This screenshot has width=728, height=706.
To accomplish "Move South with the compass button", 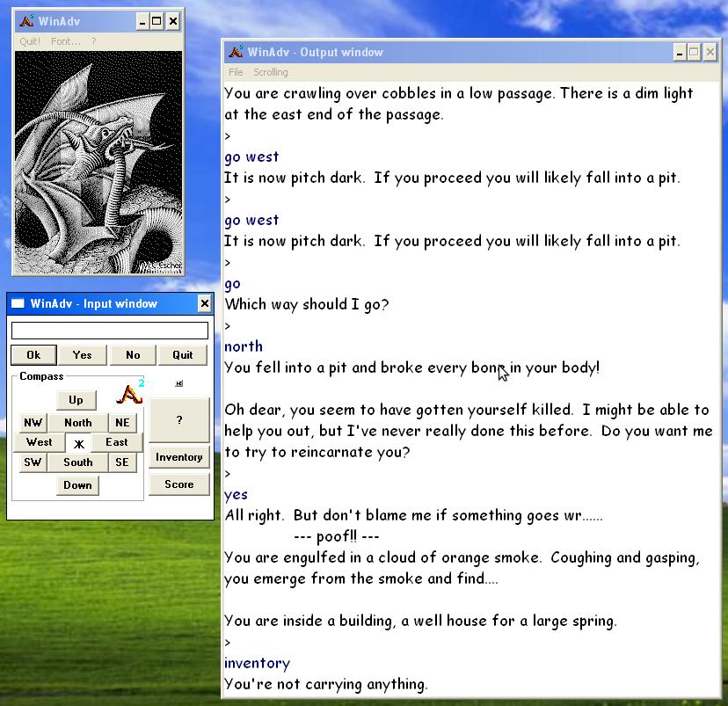I will (78, 462).
